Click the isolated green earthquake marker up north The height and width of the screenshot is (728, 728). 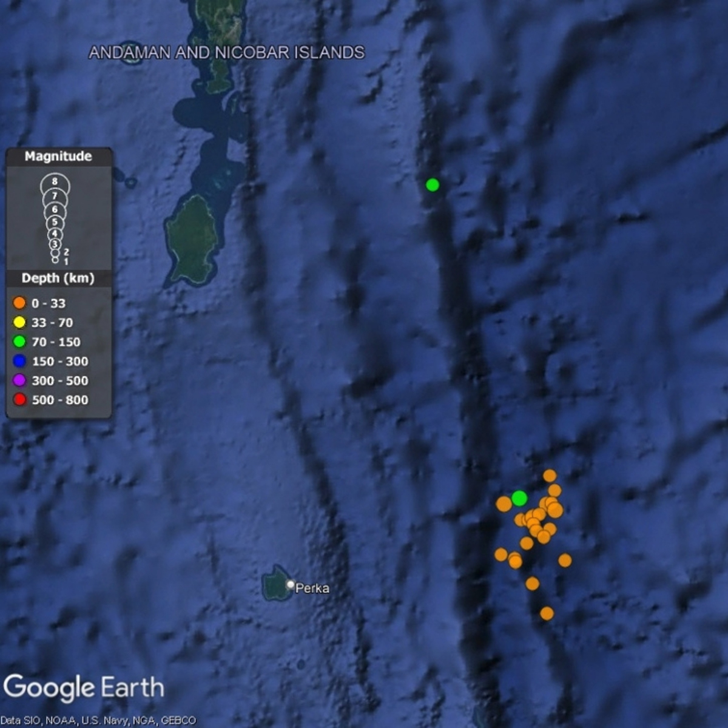pos(432,184)
